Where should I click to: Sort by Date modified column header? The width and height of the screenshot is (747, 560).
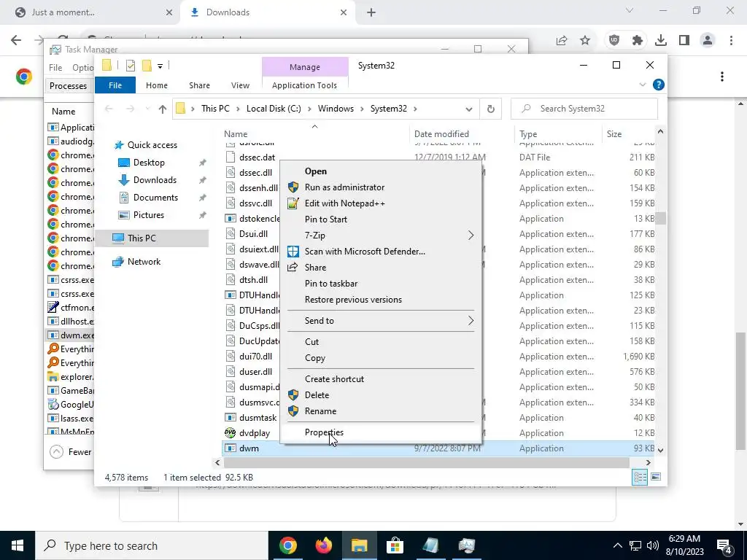tap(441, 134)
